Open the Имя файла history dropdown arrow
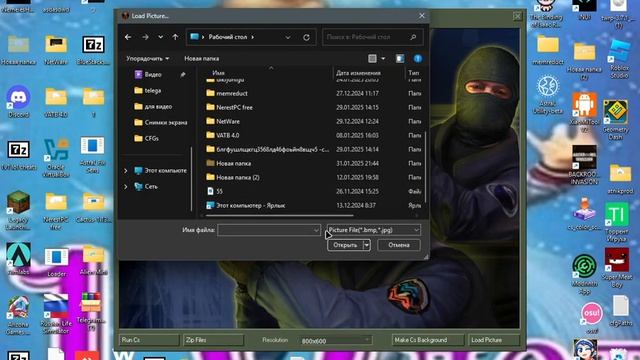The height and width of the screenshot is (360, 640). pos(316,230)
